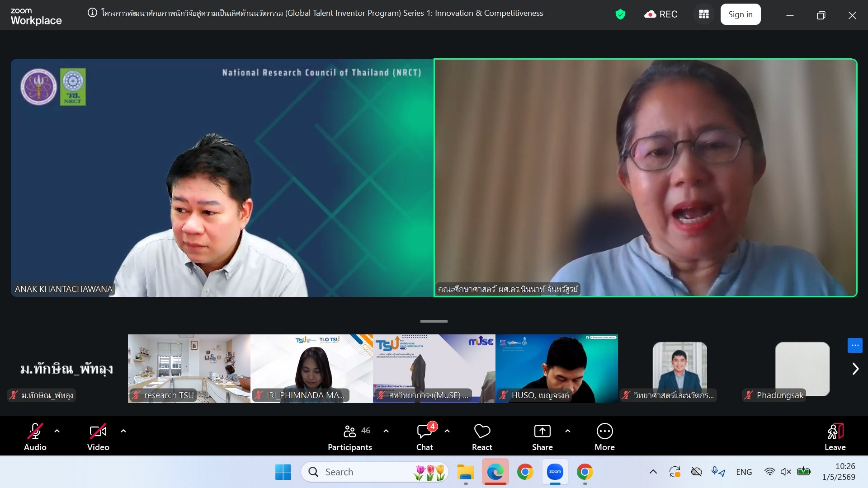Screen dimensions: 868x488
Task: Select the research TSU thumbnail
Action: (x=189, y=368)
